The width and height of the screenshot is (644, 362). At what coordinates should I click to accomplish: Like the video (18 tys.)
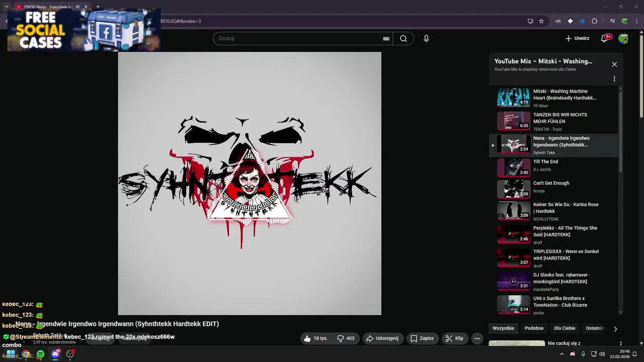click(x=315, y=338)
